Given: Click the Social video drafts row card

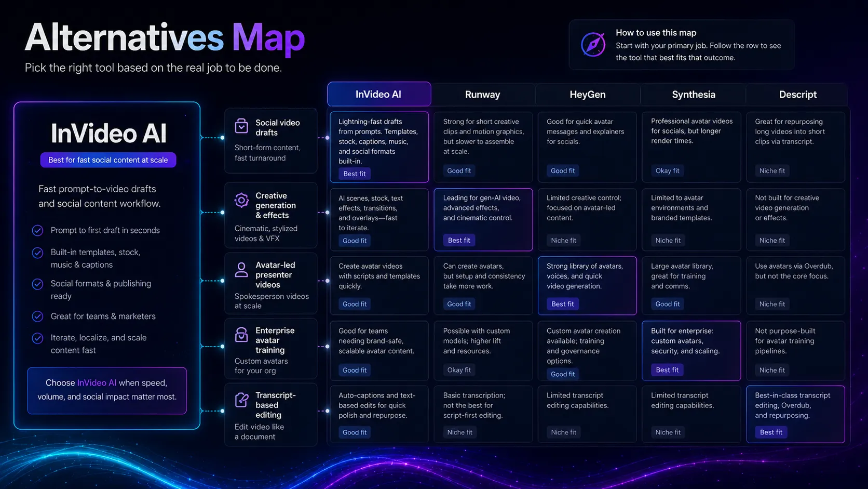Looking at the screenshot, I should tap(270, 141).
